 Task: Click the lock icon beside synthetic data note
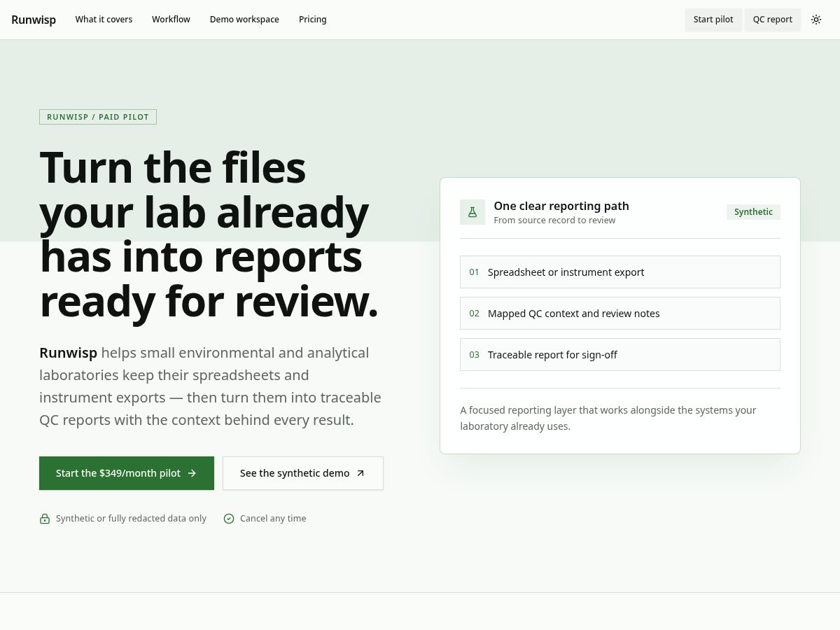coord(45,519)
